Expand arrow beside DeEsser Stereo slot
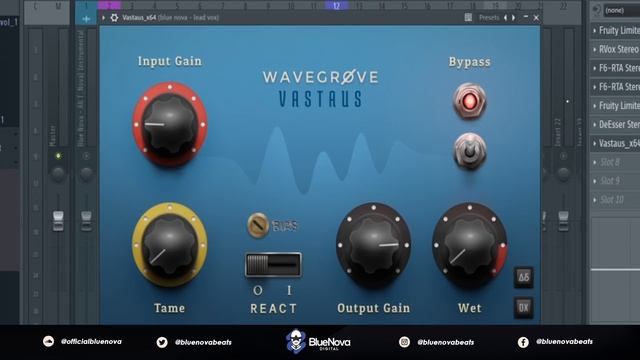Screen dimensions: 640x360 coord(595,124)
